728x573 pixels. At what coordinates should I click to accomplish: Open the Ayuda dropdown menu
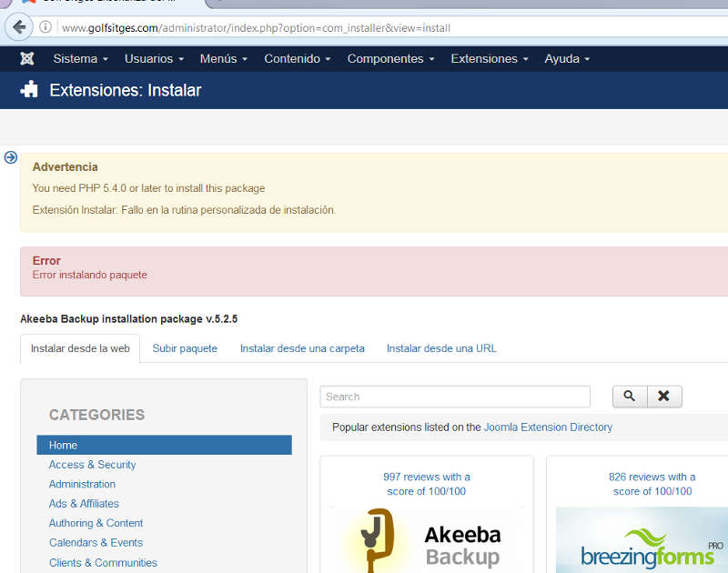pos(567,59)
